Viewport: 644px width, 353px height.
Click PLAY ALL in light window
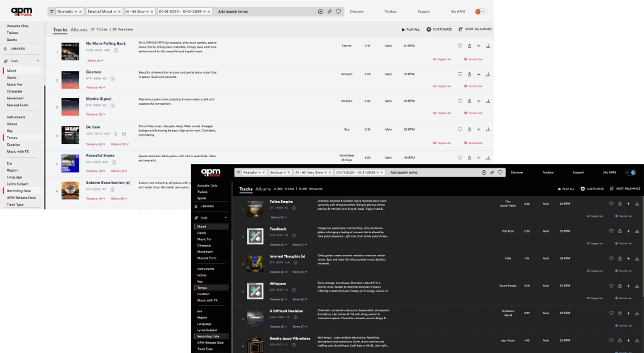[411, 30]
